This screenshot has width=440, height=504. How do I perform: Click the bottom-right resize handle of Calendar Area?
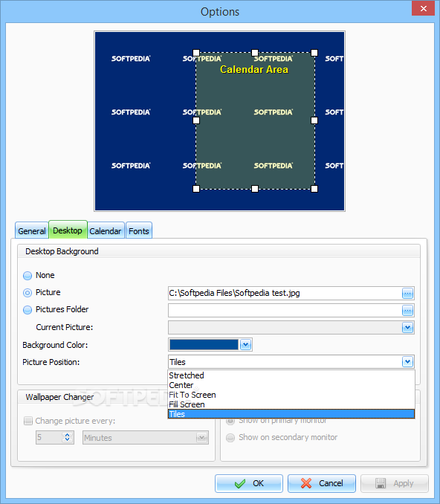pos(314,189)
